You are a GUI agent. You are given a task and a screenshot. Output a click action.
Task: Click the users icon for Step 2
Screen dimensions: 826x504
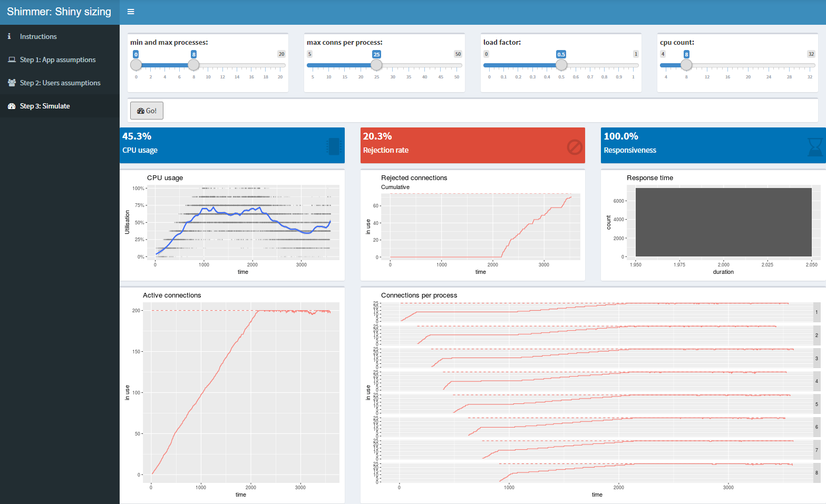point(12,83)
